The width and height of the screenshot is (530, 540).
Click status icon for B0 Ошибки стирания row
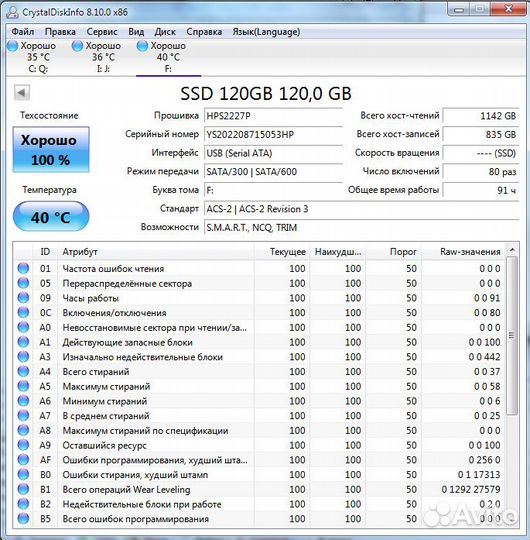tap(23, 475)
